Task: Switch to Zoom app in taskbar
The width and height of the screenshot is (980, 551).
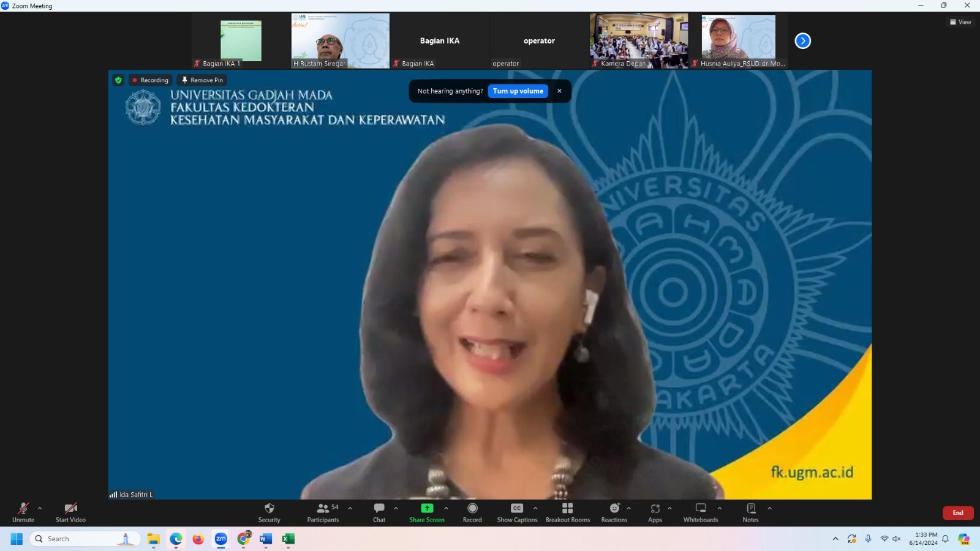Action: click(221, 539)
